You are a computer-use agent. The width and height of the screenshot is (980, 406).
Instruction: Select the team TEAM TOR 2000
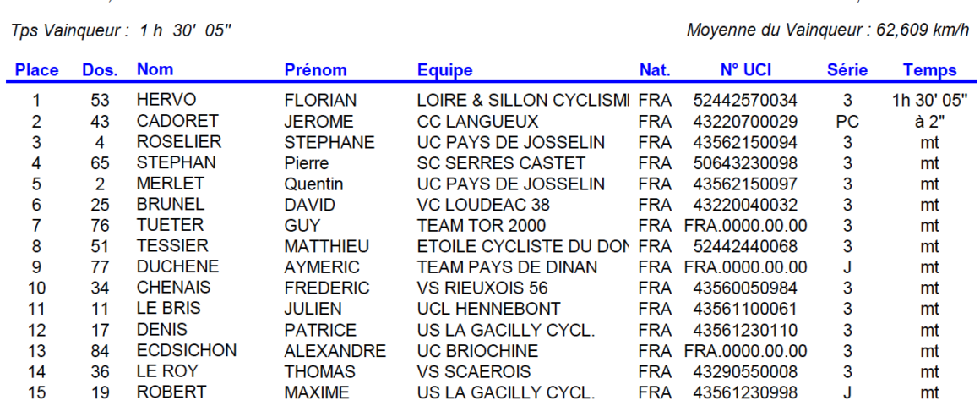click(x=482, y=226)
